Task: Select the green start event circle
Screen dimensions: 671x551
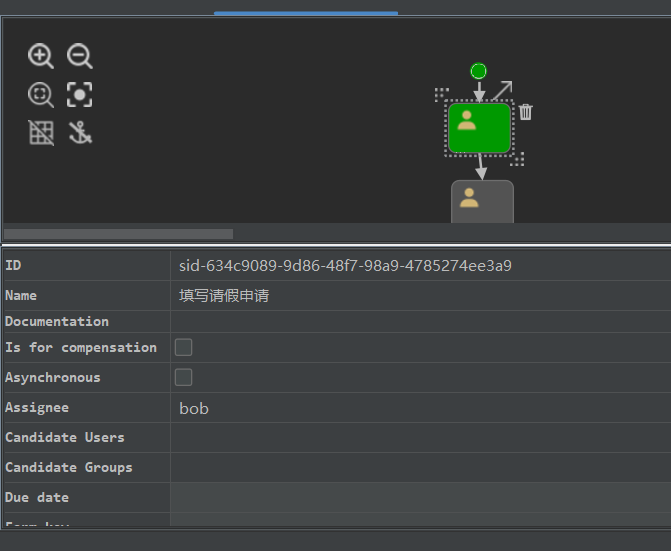Action: (478, 71)
